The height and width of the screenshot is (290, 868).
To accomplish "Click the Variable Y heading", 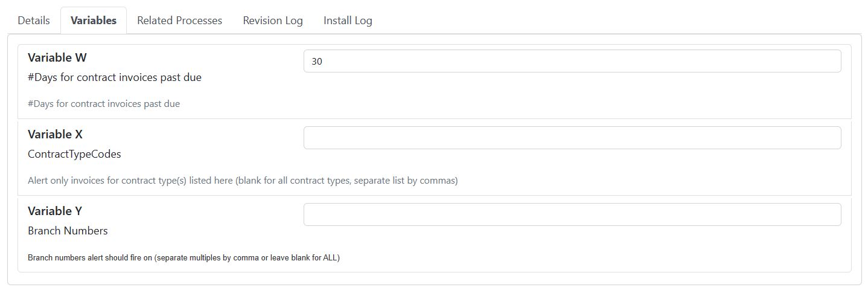I will pos(55,211).
